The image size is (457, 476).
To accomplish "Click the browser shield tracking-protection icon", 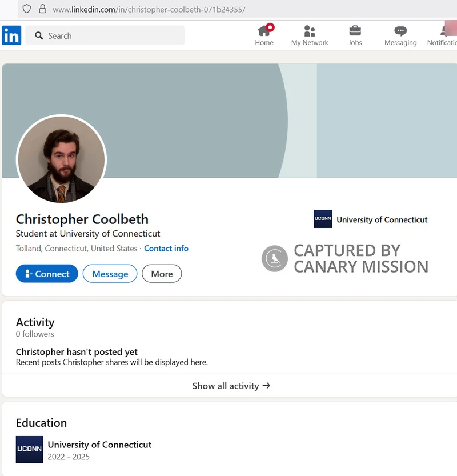I will pyautogui.click(x=27, y=9).
